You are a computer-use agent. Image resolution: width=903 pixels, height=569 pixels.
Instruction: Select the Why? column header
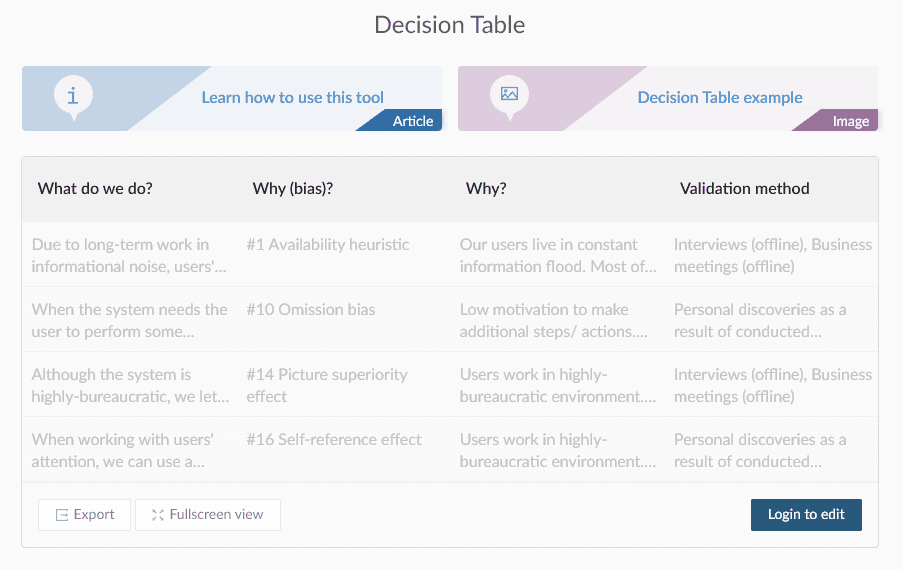pyautogui.click(x=486, y=188)
